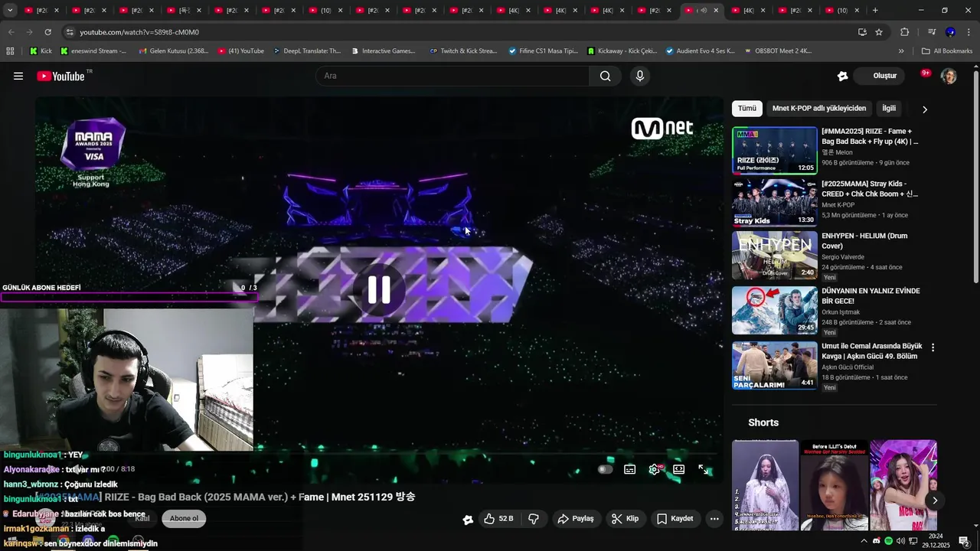980x551 pixels.
Task: Click the Abone ol subscribe button
Action: coord(184,519)
